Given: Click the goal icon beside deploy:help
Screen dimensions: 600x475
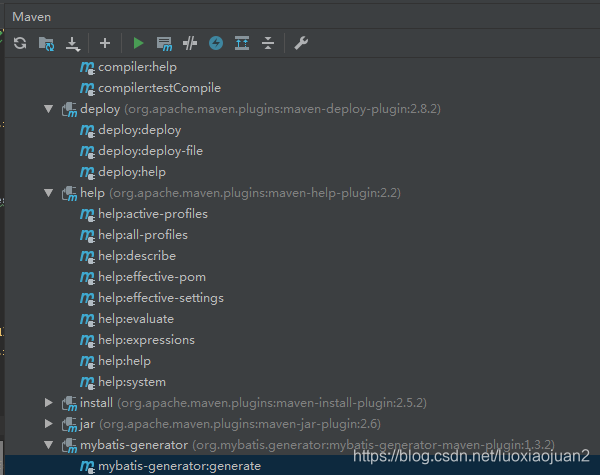Looking at the screenshot, I should click(x=87, y=173).
